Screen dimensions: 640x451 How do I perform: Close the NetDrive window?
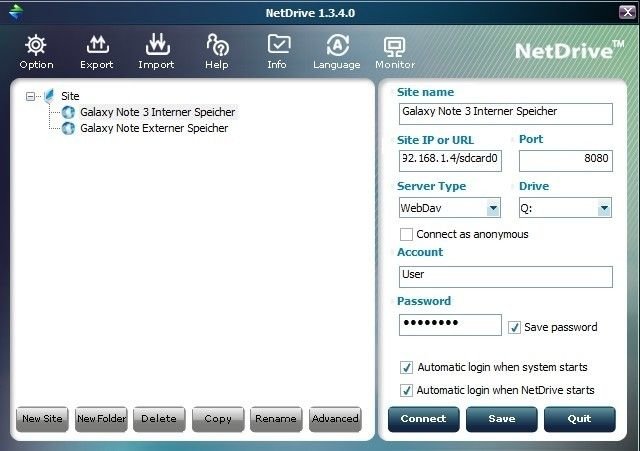point(627,12)
